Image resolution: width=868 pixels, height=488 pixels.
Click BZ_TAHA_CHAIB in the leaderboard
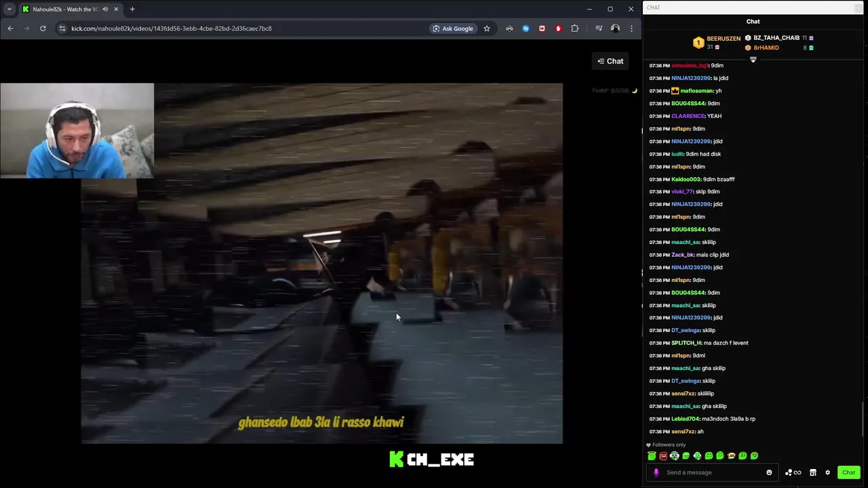point(776,38)
